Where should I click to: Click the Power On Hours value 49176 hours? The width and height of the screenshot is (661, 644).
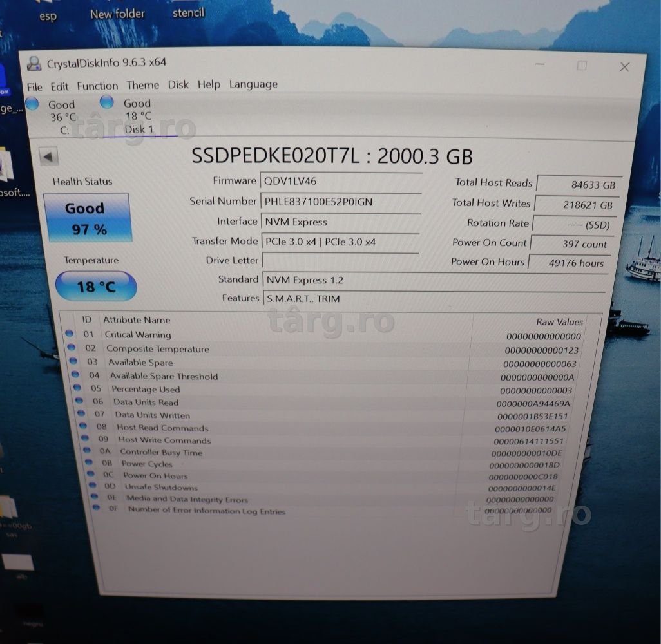click(569, 263)
